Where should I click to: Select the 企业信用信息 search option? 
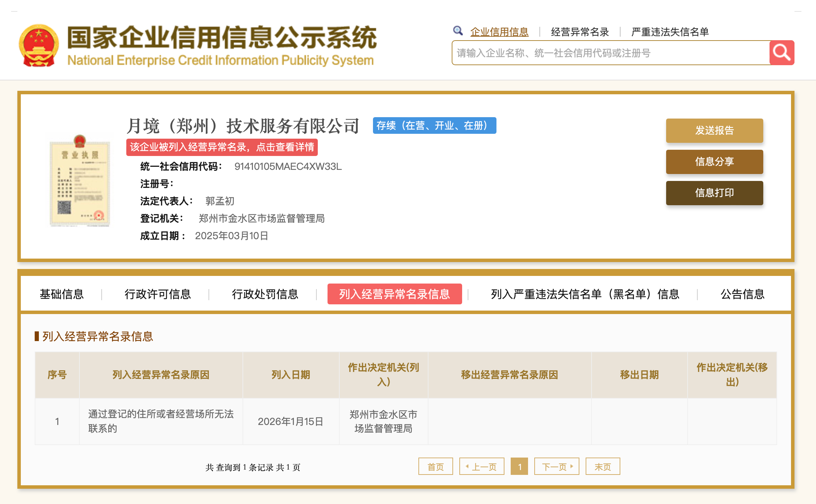click(499, 32)
